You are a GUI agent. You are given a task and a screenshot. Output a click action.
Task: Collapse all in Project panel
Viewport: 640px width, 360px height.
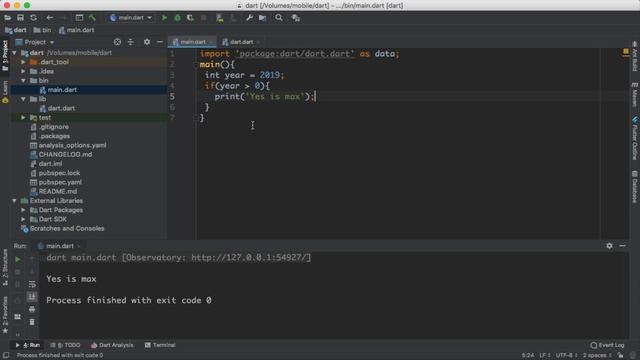[131, 42]
